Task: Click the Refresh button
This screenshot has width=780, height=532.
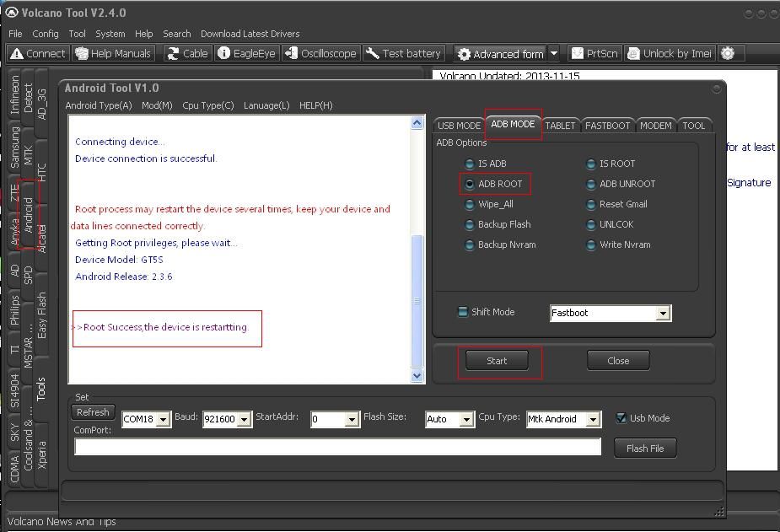Action: tap(93, 412)
